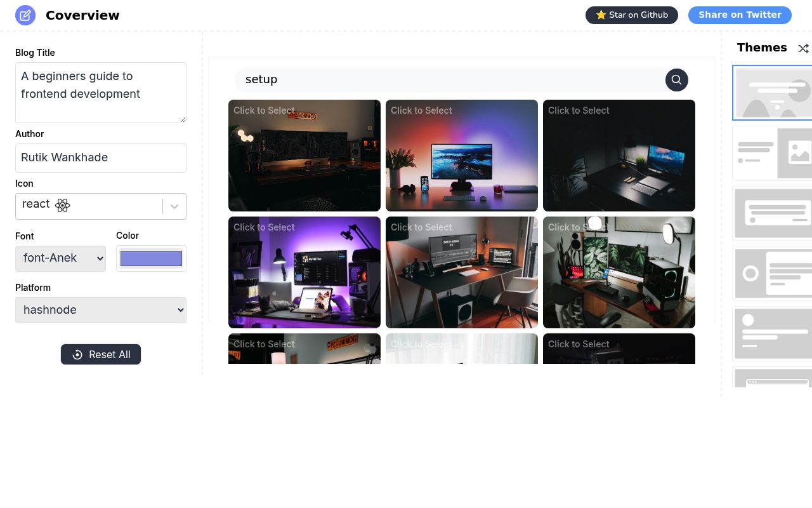This screenshot has width=812, height=508.
Task: Click the Coverview pen logo in header
Action: (25, 15)
